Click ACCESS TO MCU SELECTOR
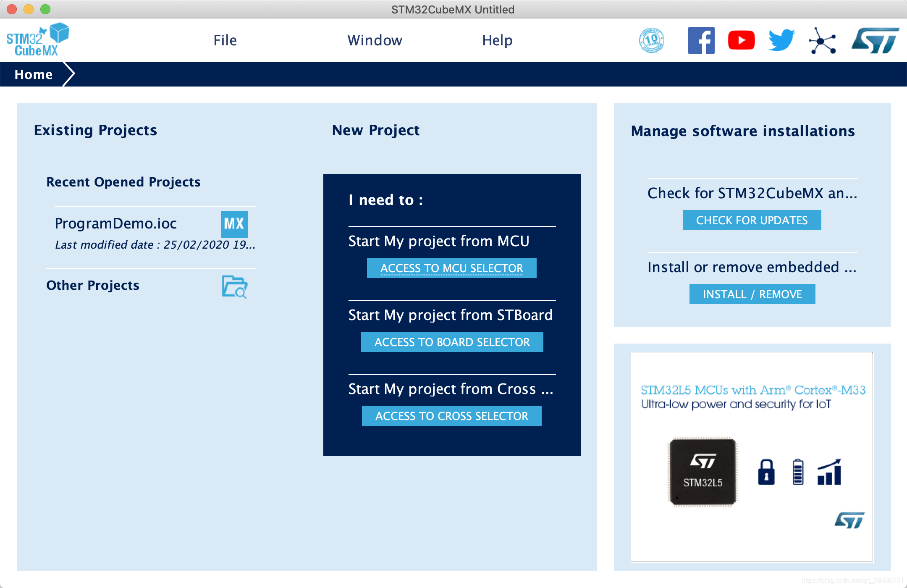Image resolution: width=907 pixels, height=588 pixels. tap(452, 268)
